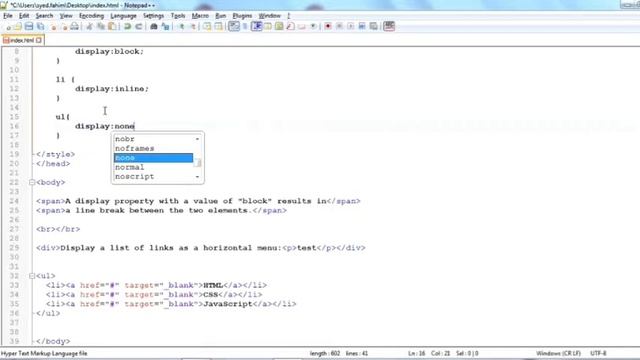Click the Copy toolbar icon
Image resolution: width=640 pixels, height=360 pixels.
pos(100,27)
